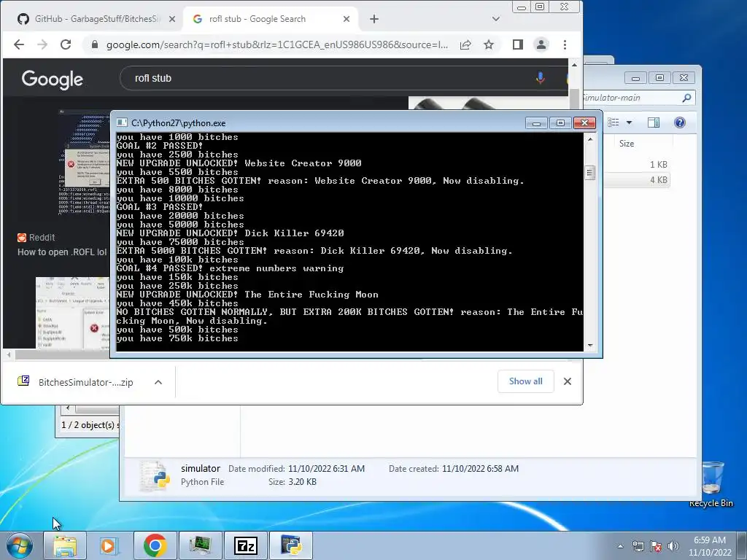
Task: Open the Recycle Bin
Action: coord(712,483)
